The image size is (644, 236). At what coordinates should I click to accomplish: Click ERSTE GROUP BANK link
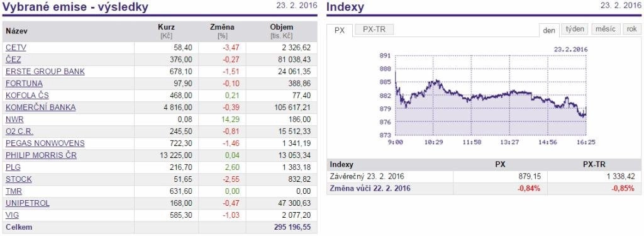(x=45, y=72)
